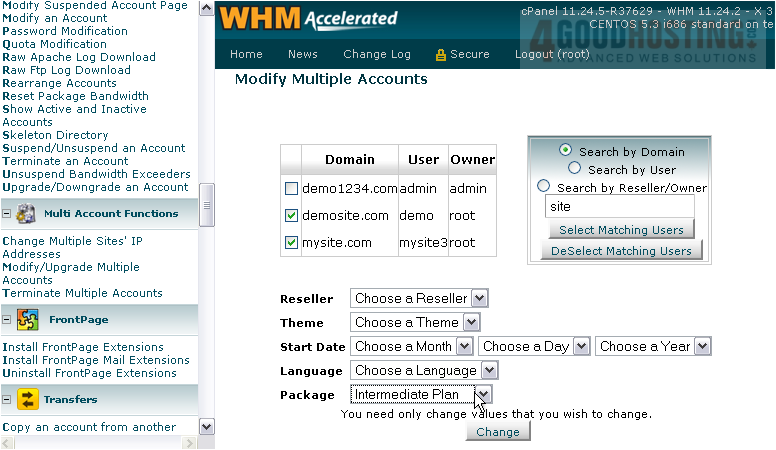Click the Transfers section icon
This screenshot has height=450, width=776.
(x=26, y=400)
